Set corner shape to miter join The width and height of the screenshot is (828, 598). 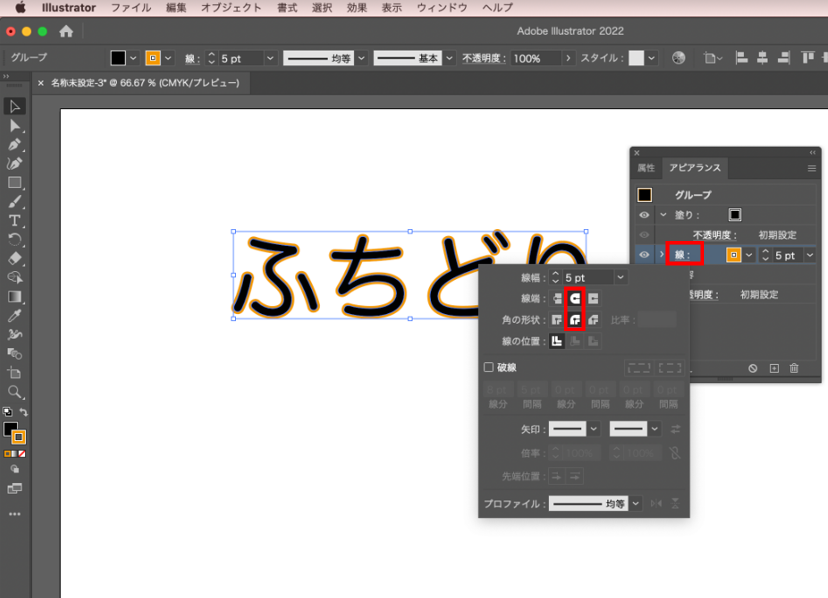(x=557, y=320)
